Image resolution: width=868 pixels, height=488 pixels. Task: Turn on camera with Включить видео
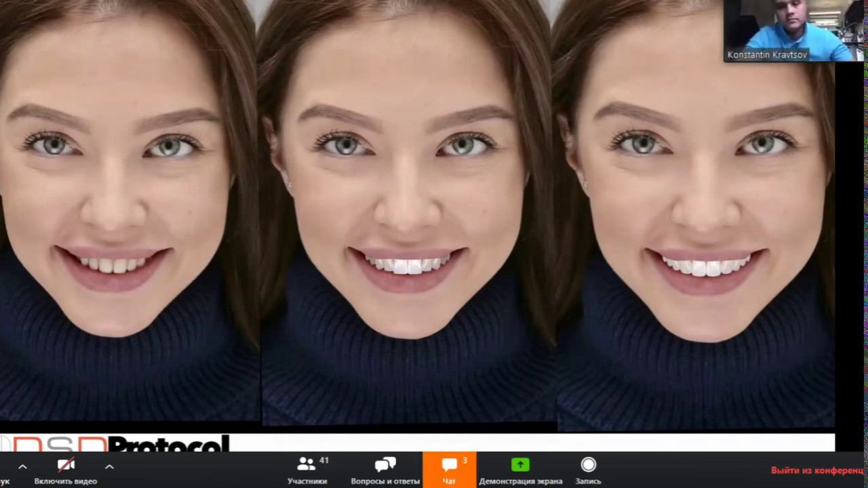(x=66, y=470)
